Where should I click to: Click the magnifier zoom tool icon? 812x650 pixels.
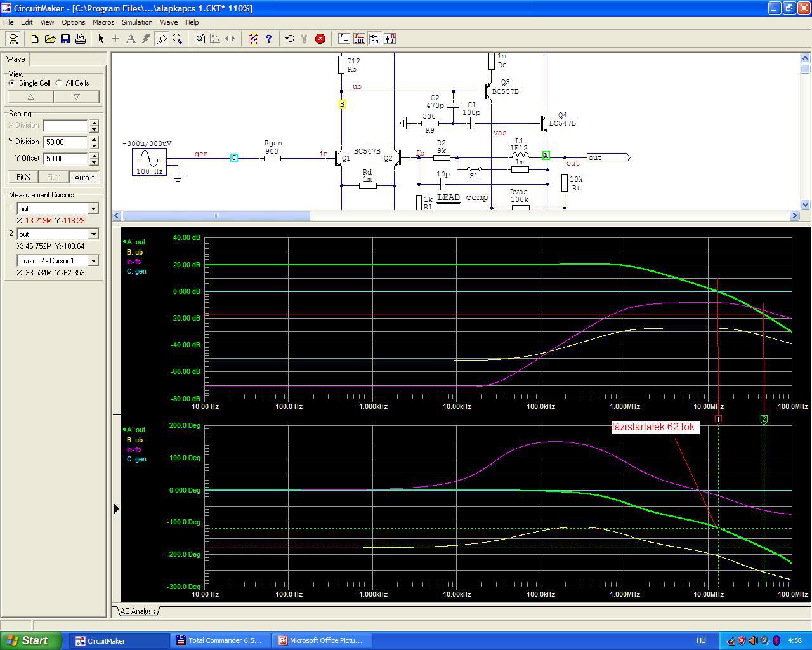[x=178, y=39]
